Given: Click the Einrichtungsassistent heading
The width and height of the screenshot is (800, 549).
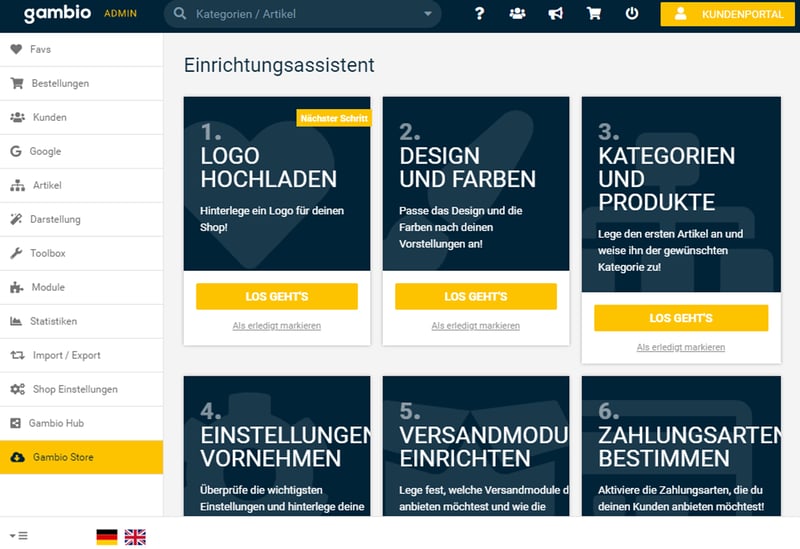Looking at the screenshot, I should pos(279,65).
